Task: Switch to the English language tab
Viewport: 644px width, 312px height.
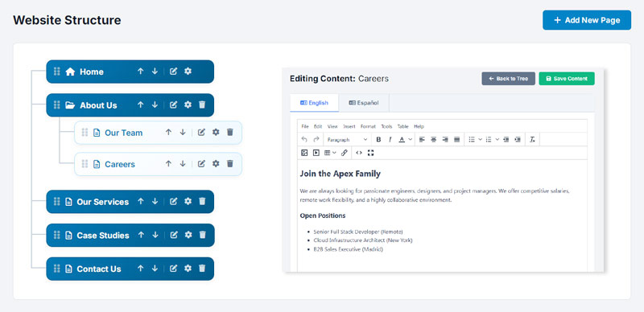Action: point(314,103)
